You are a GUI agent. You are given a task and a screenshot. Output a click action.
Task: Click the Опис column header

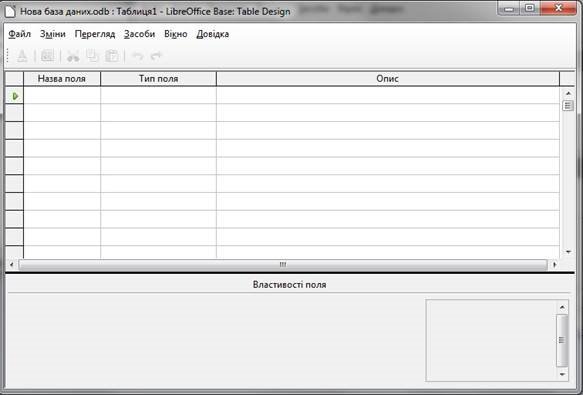tap(388, 78)
